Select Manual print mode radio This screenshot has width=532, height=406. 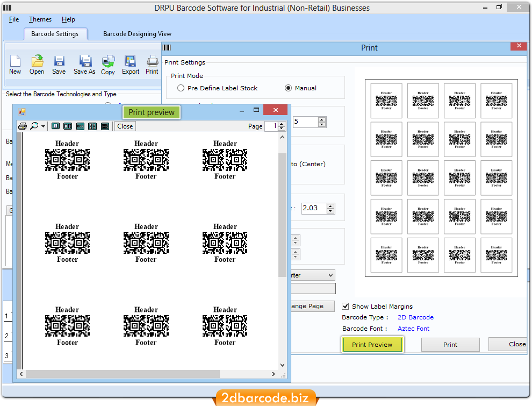(x=289, y=88)
